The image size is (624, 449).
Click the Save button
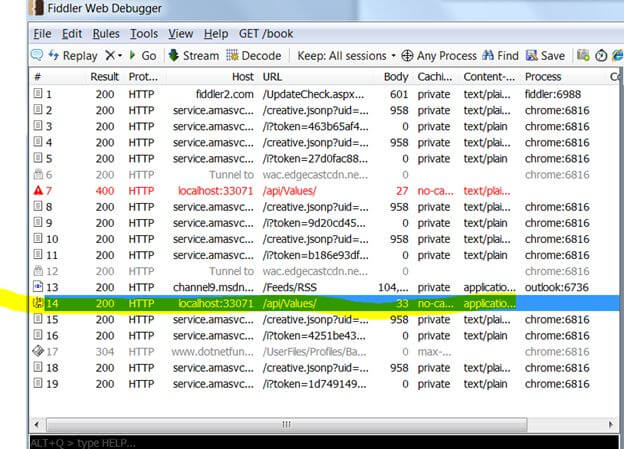pyautogui.click(x=545, y=56)
